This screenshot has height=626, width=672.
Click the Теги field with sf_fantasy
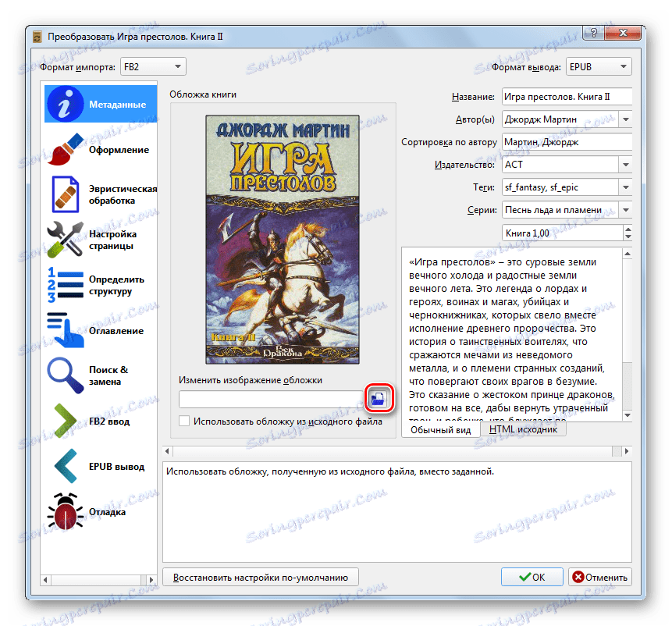pyautogui.click(x=560, y=187)
